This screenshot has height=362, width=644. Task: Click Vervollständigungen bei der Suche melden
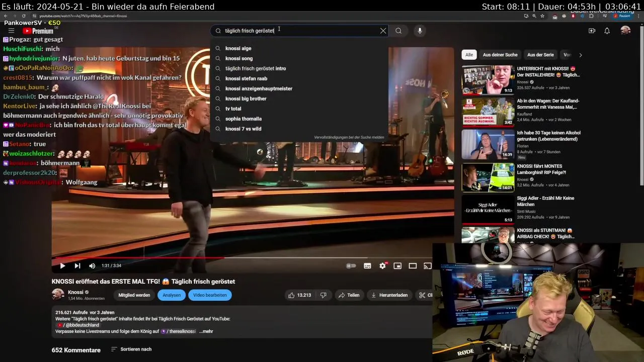(x=349, y=137)
